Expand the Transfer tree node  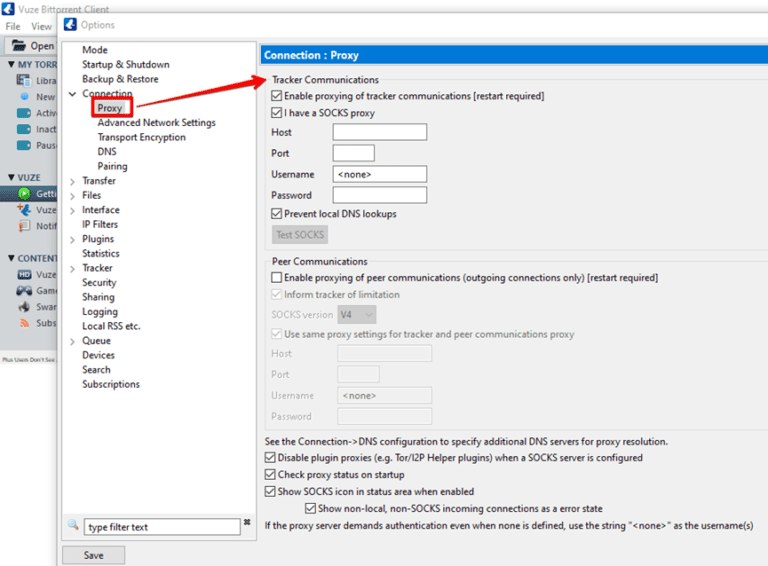point(72,181)
